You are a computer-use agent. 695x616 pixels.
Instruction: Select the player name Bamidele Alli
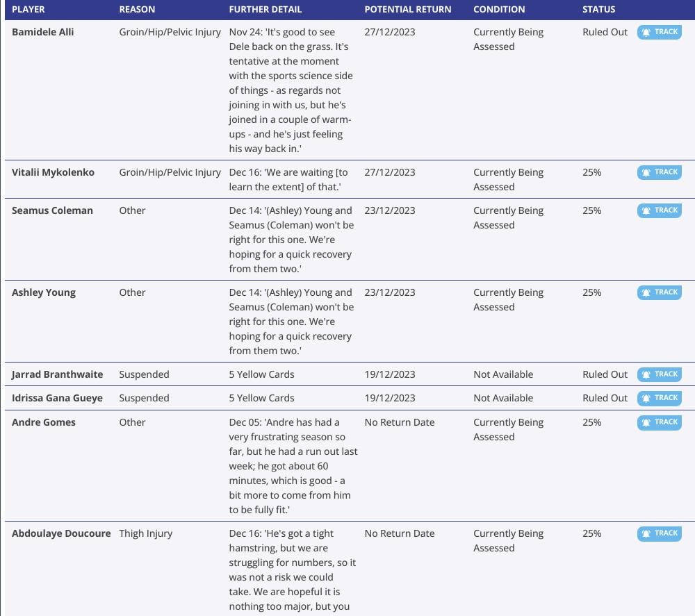[x=43, y=32]
